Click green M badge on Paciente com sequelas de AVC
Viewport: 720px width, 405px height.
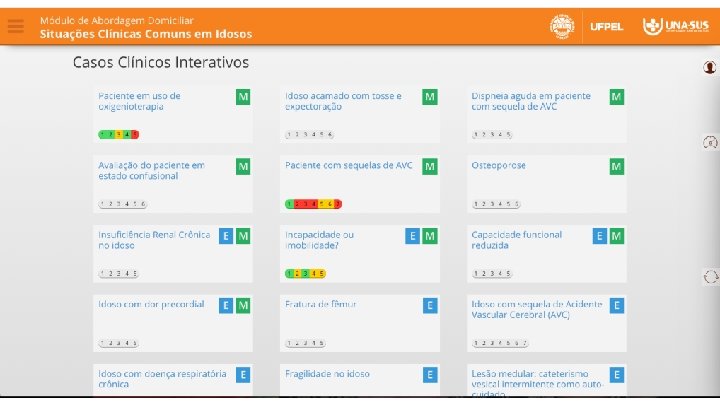click(430, 166)
